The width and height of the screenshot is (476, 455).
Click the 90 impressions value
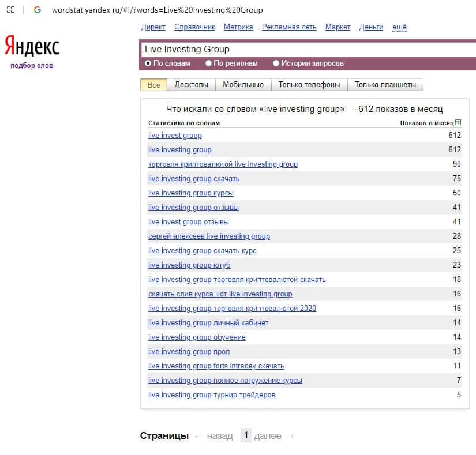point(456,164)
